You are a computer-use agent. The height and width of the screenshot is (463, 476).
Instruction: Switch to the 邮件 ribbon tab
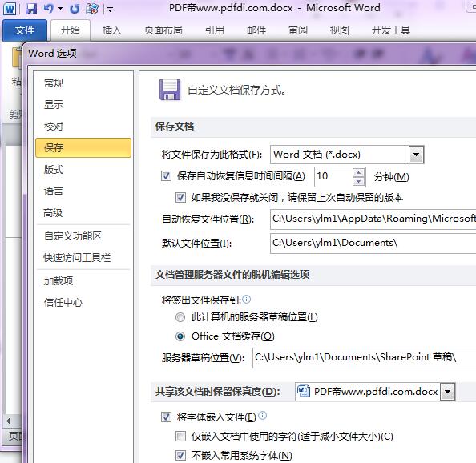[x=256, y=30]
